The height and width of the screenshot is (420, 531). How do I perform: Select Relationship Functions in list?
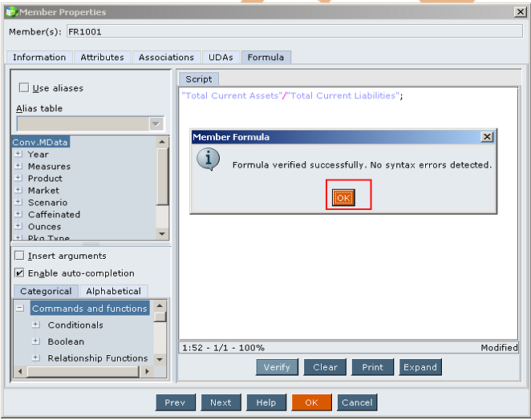98,358
